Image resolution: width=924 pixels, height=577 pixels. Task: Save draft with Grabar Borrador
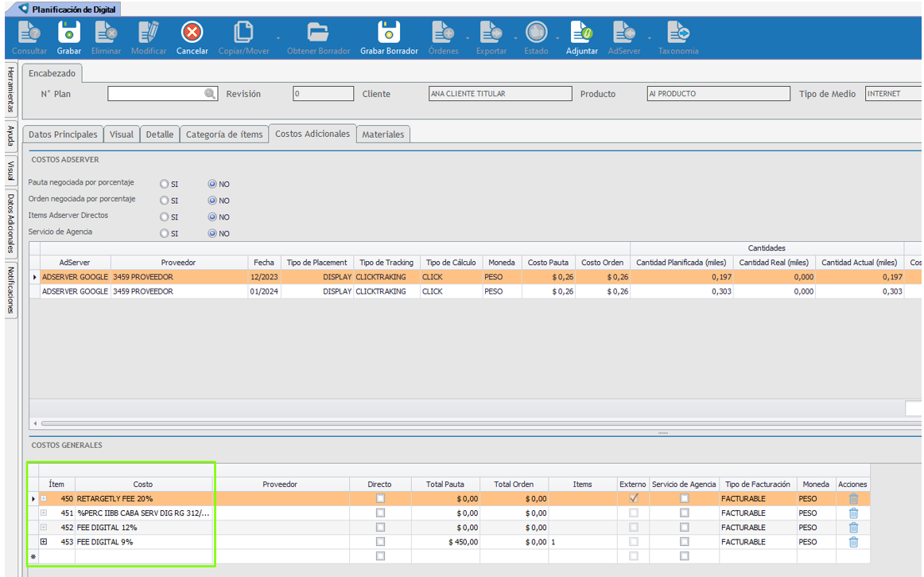(x=389, y=33)
